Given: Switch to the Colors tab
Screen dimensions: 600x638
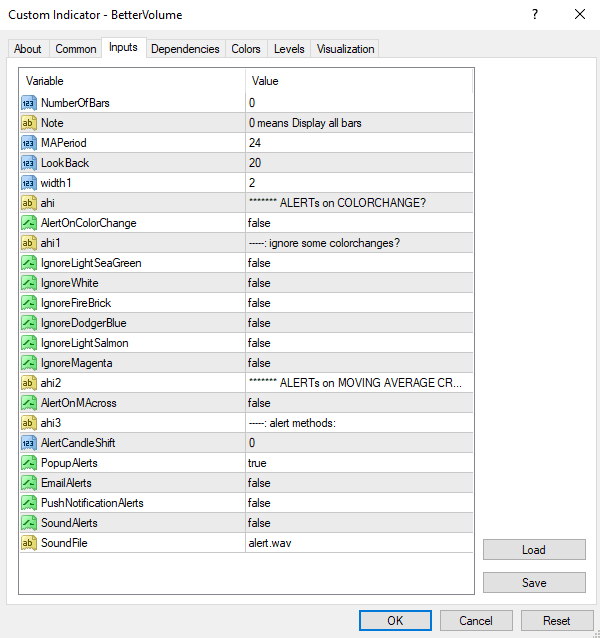Looking at the screenshot, I should (246, 49).
